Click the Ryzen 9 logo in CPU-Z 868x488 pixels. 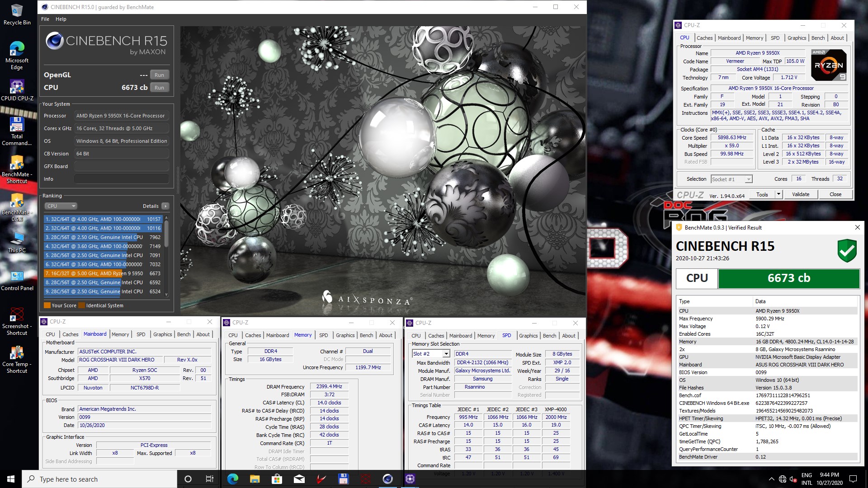(x=829, y=65)
